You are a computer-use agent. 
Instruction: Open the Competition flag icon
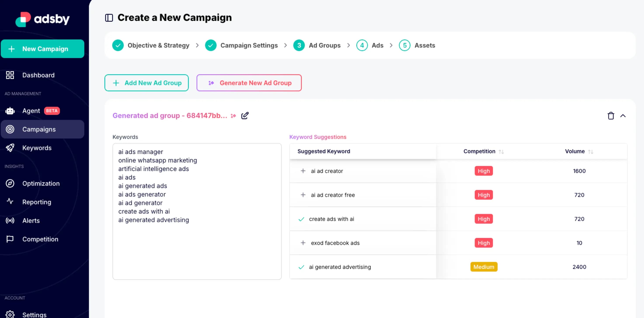tap(10, 239)
